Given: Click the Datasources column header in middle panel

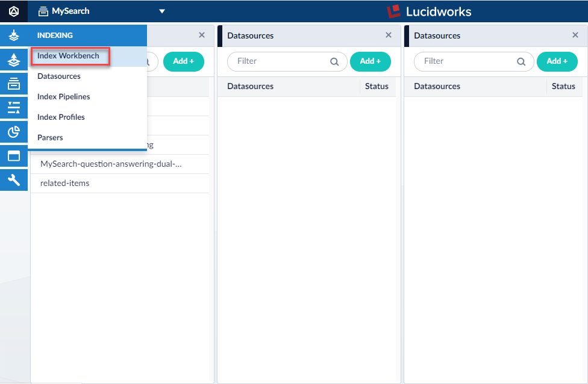Looking at the screenshot, I should pyautogui.click(x=251, y=87).
